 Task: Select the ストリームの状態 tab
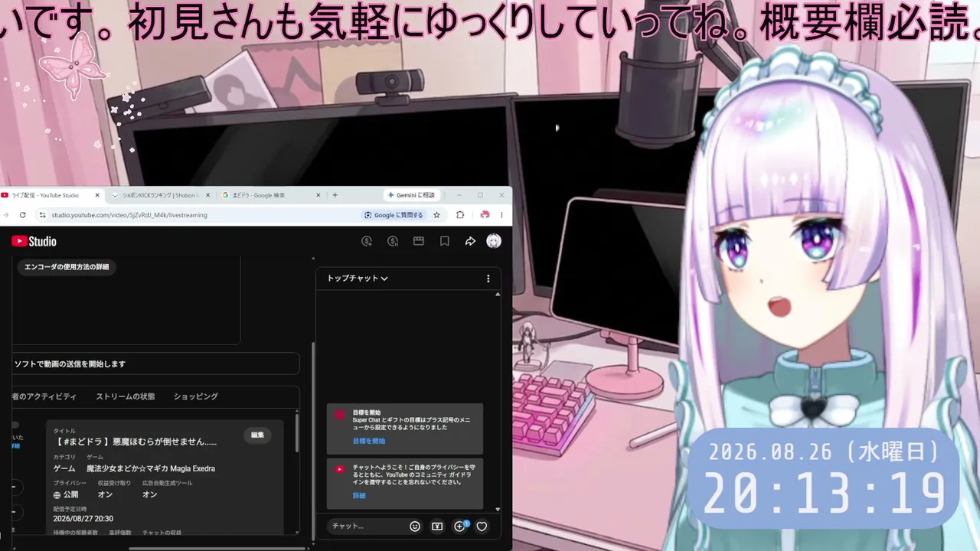point(126,396)
